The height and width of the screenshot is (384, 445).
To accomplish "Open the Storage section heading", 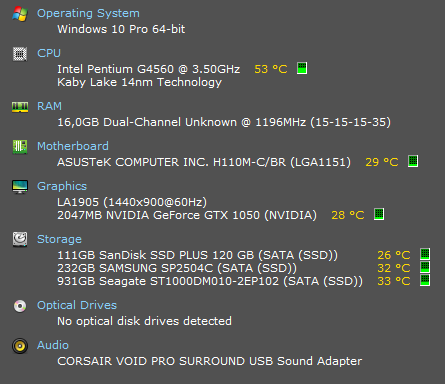I will coord(59,239).
